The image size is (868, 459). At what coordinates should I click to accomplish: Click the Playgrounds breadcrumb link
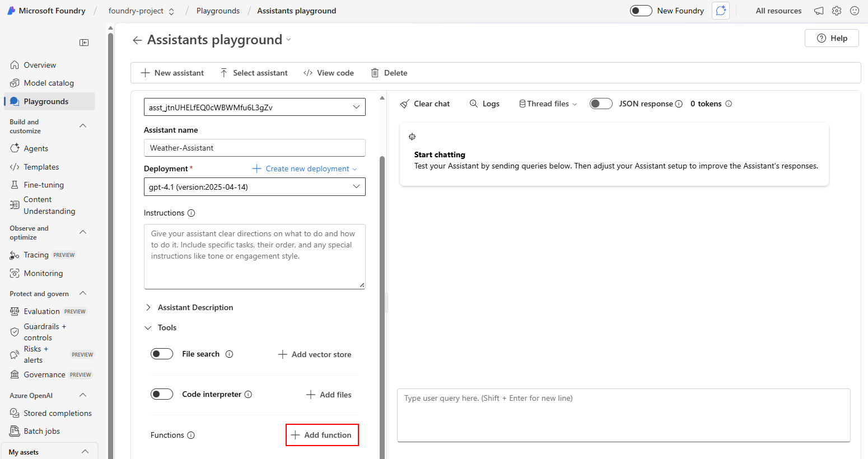tap(218, 11)
